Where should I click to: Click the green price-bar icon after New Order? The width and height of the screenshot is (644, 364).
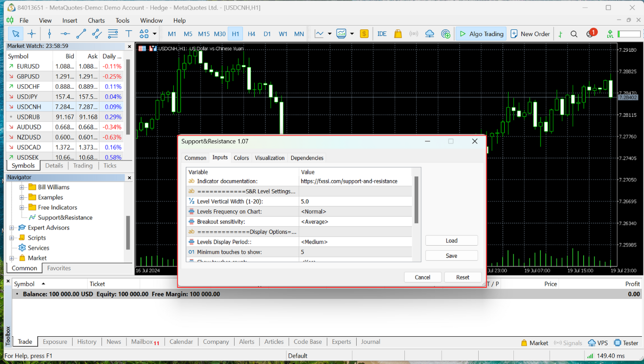coord(560,34)
